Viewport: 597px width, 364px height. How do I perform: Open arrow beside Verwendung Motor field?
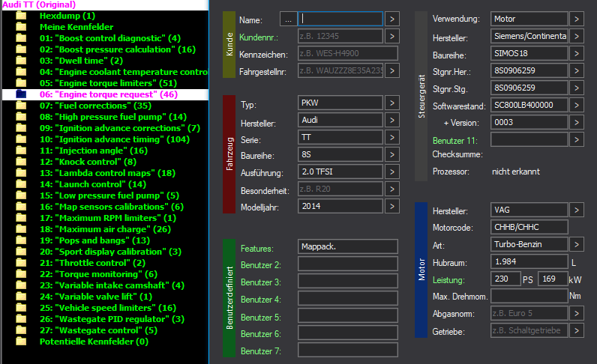[577, 19]
